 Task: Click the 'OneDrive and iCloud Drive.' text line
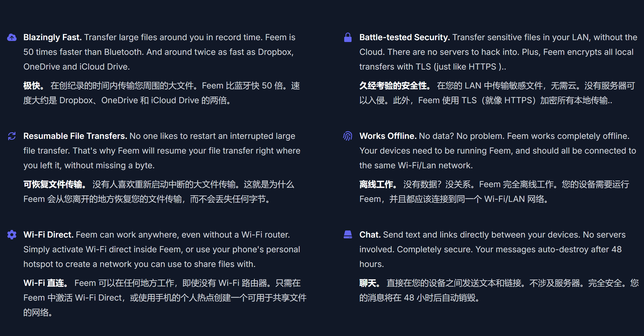[x=77, y=67]
